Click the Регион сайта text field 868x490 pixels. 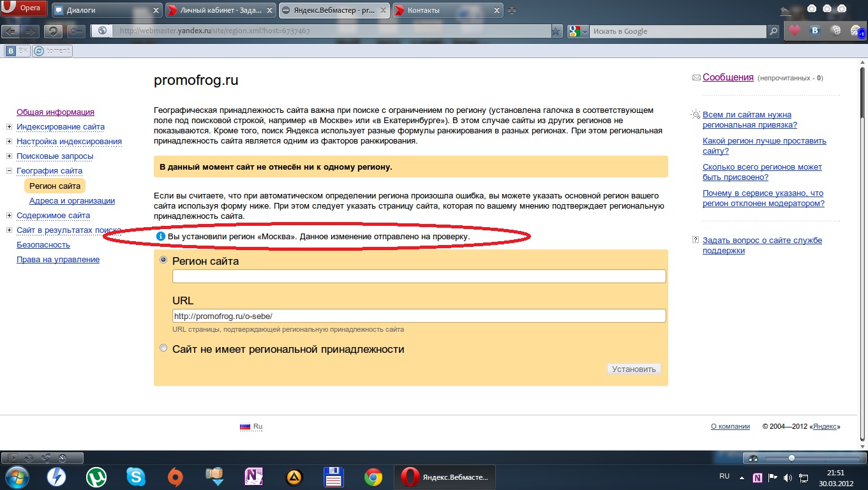click(419, 276)
